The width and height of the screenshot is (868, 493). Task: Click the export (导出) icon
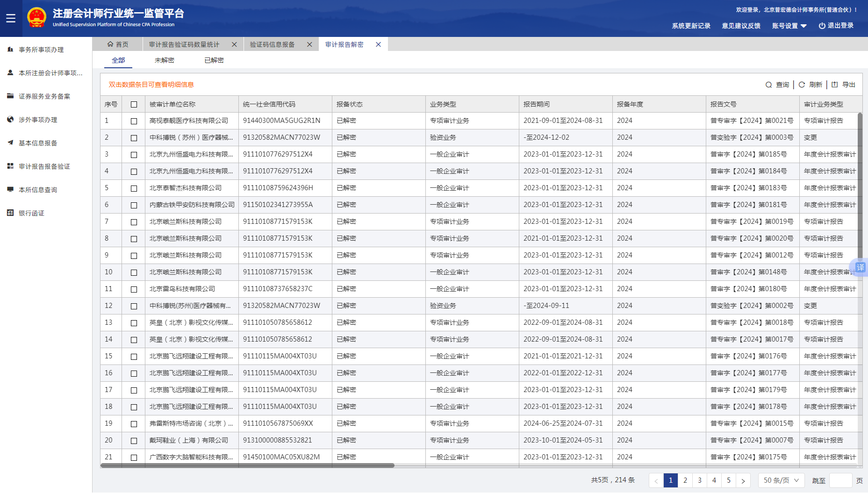[x=835, y=85]
